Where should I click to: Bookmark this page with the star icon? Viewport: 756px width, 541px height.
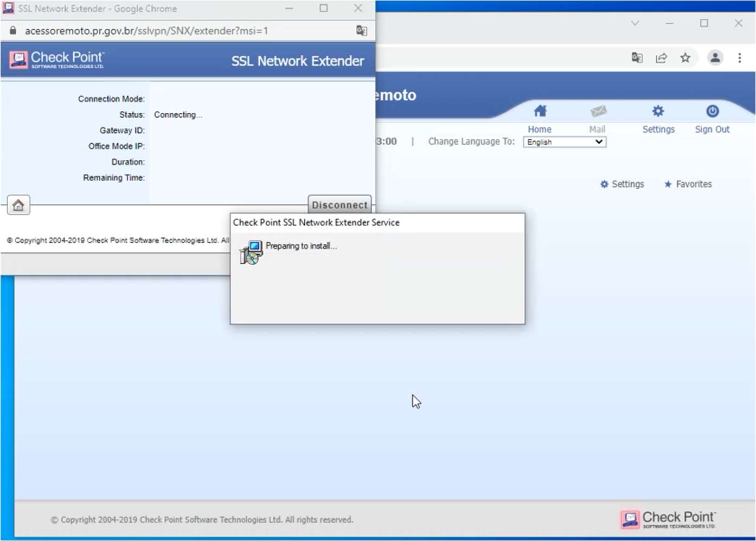[x=685, y=57]
